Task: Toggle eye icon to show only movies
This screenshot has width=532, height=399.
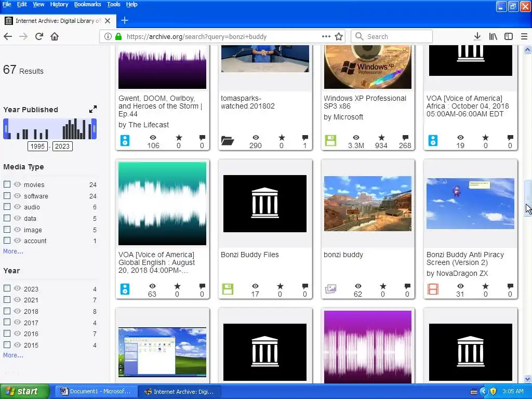Action: (x=17, y=184)
